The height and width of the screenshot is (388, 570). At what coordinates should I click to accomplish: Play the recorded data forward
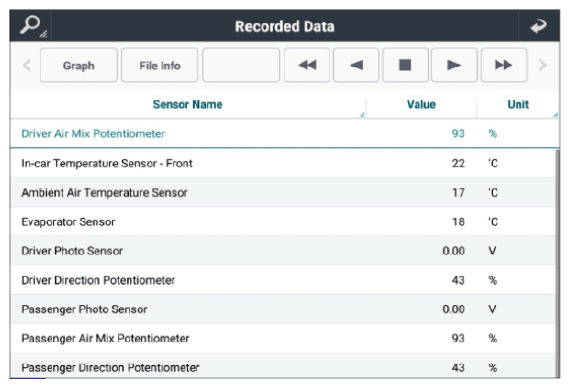[454, 65]
